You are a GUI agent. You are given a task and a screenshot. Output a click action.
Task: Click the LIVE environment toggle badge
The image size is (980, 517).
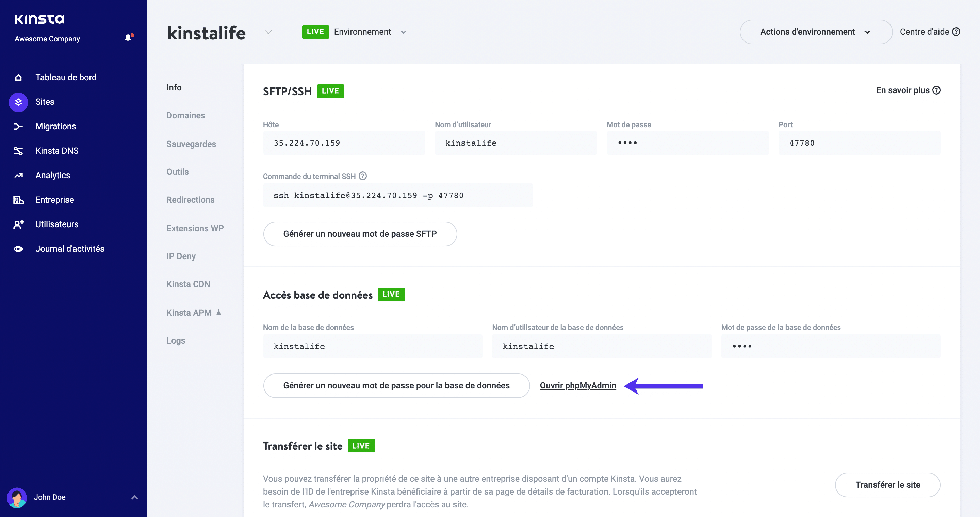point(315,31)
